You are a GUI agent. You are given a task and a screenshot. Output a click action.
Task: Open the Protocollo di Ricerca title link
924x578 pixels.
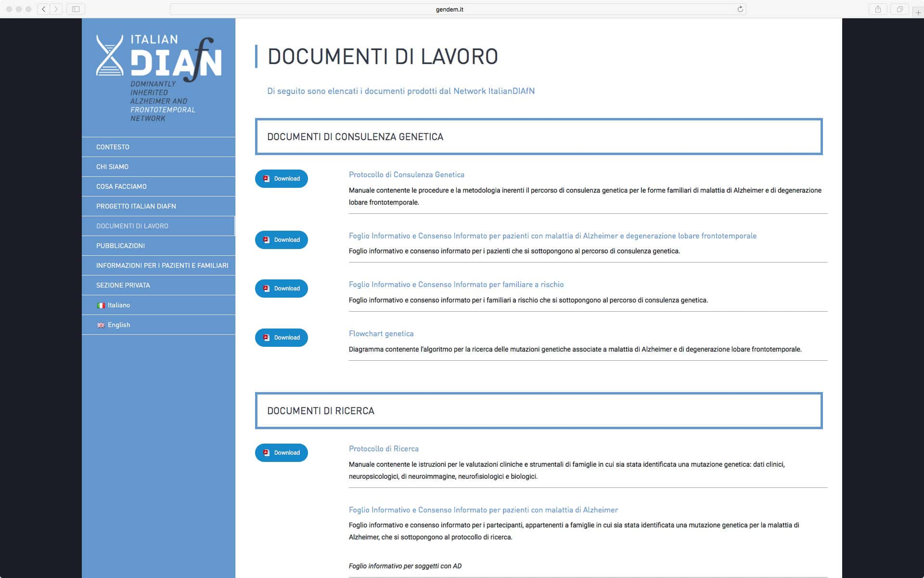pos(384,449)
